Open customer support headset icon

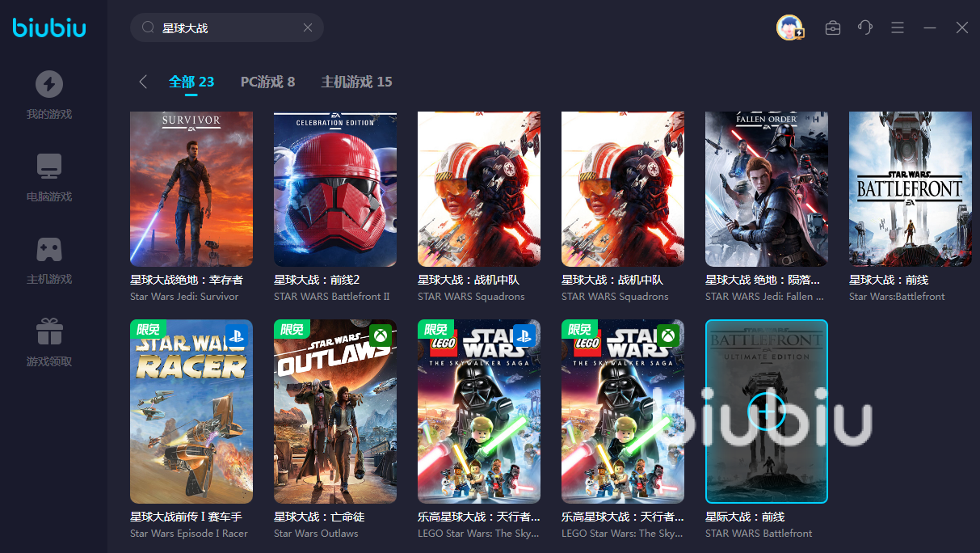point(865,27)
